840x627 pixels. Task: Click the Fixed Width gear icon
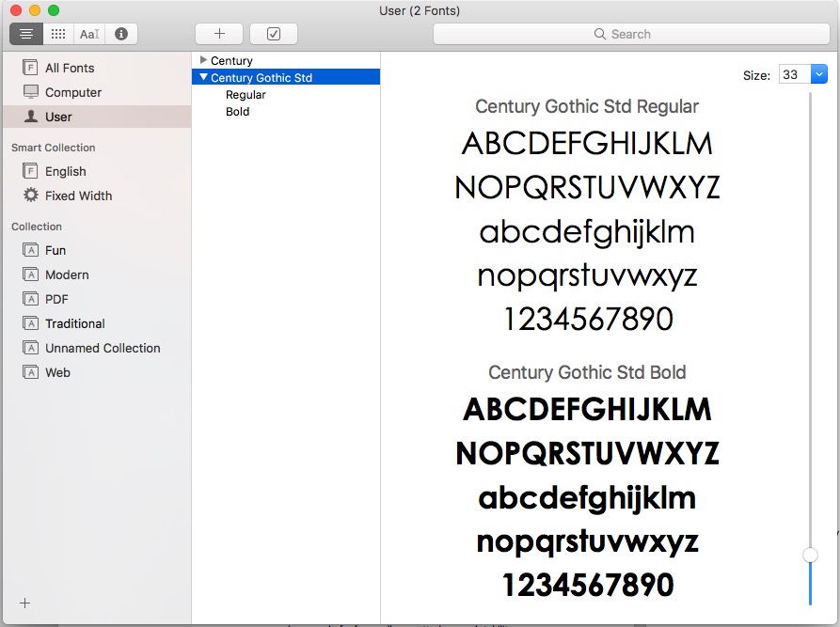click(31, 195)
